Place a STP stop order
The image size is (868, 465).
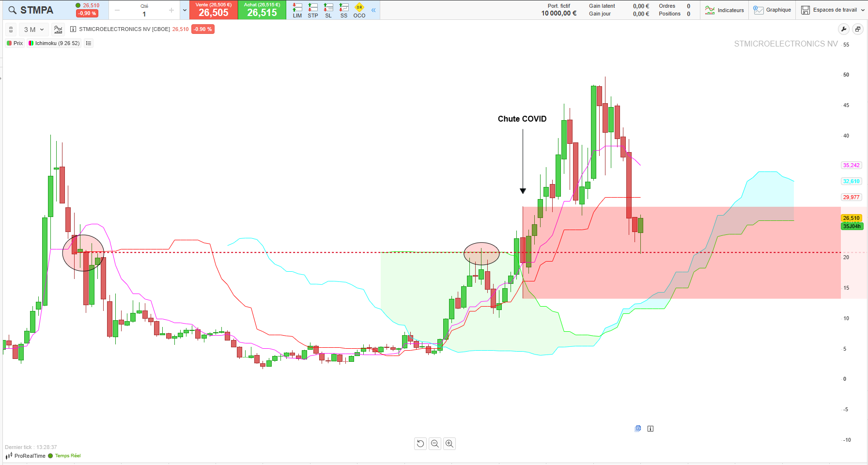pos(313,10)
